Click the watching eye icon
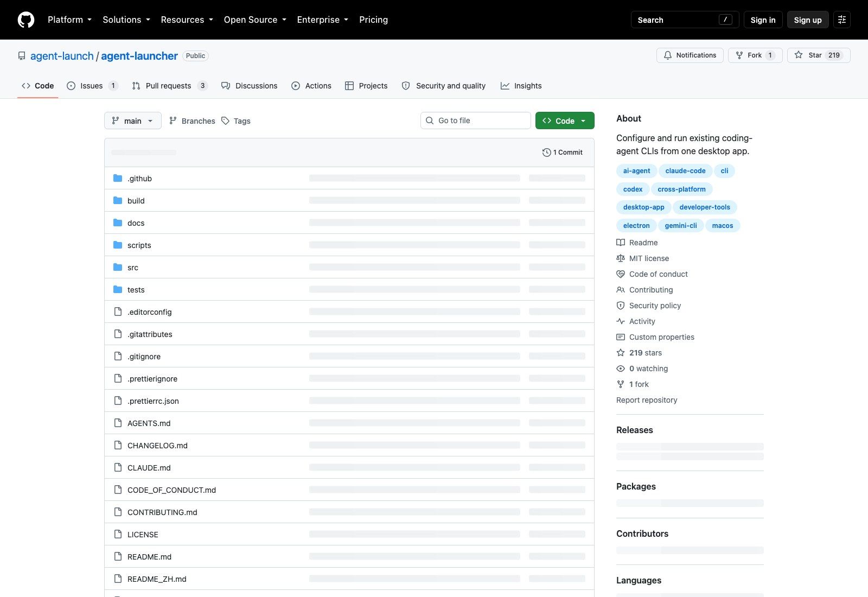The height and width of the screenshot is (597, 868). click(x=621, y=369)
